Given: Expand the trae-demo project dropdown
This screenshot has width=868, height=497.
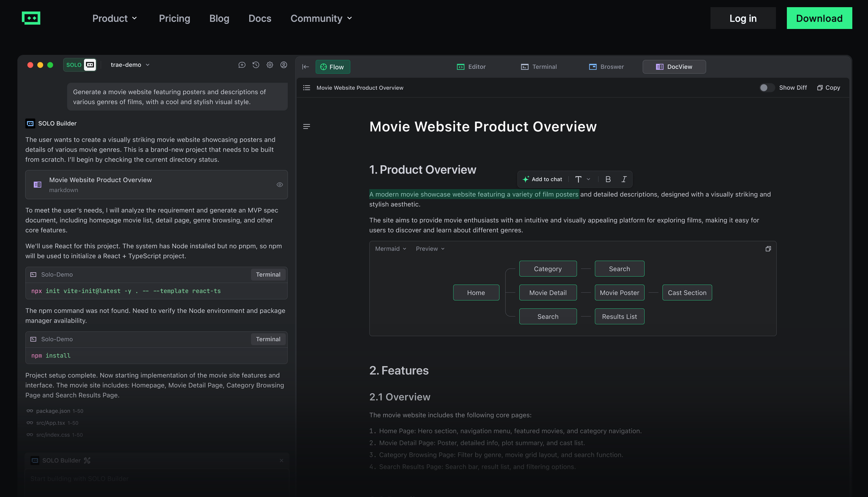Looking at the screenshot, I should click(130, 65).
